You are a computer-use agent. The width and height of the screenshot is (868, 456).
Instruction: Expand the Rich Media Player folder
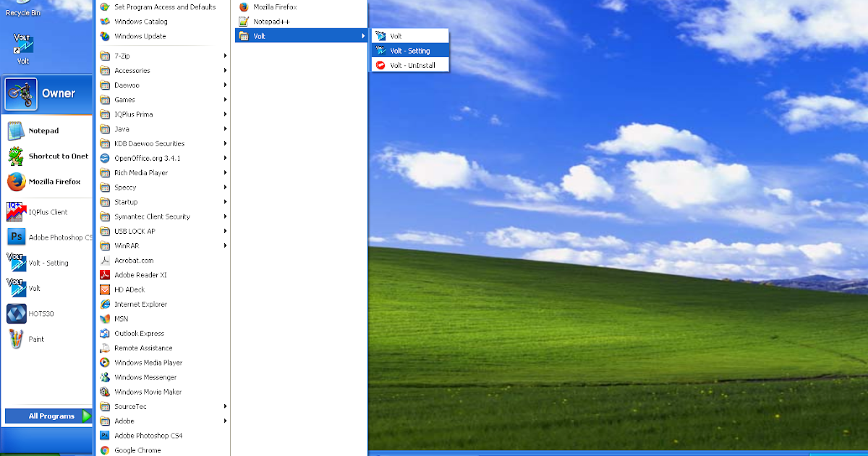click(x=163, y=173)
